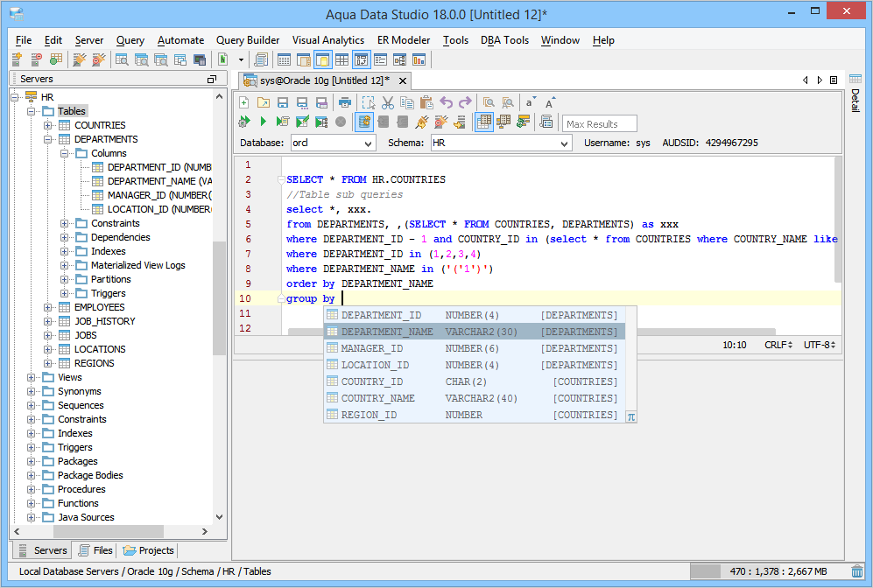Click the pi icon beside autocomplete list
This screenshot has height=588, width=873.
coord(630,416)
